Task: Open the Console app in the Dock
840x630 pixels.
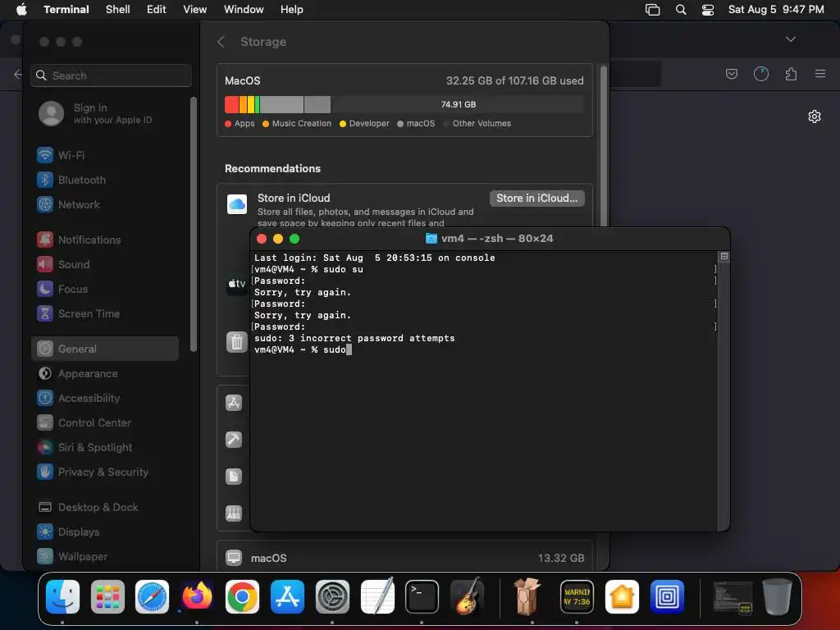Action: click(x=577, y=597)
